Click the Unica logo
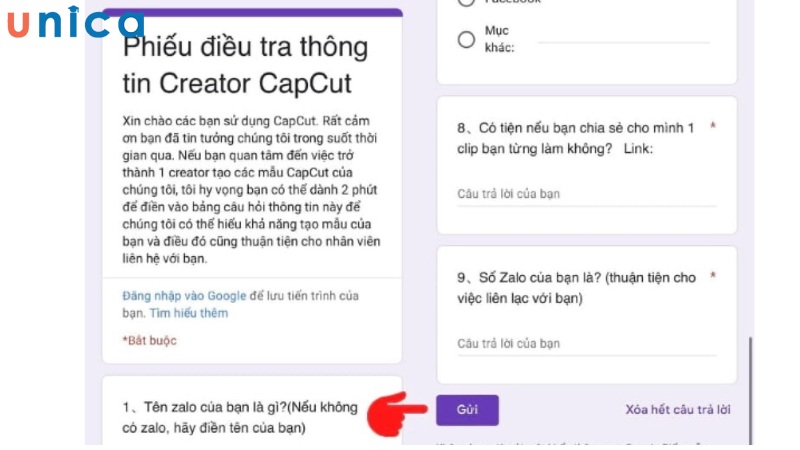The image size is (800, 450). (76, 22)
